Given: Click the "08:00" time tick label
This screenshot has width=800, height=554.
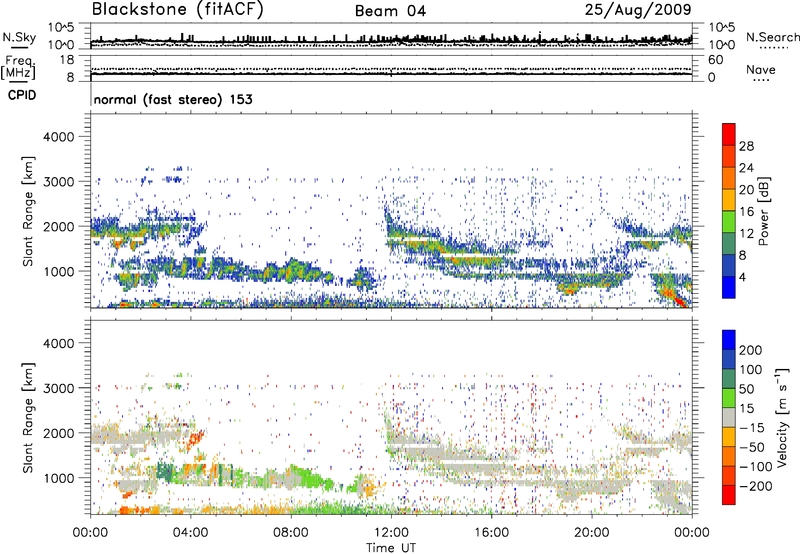Looking at the screenshot, I should [x=291, y=533].
